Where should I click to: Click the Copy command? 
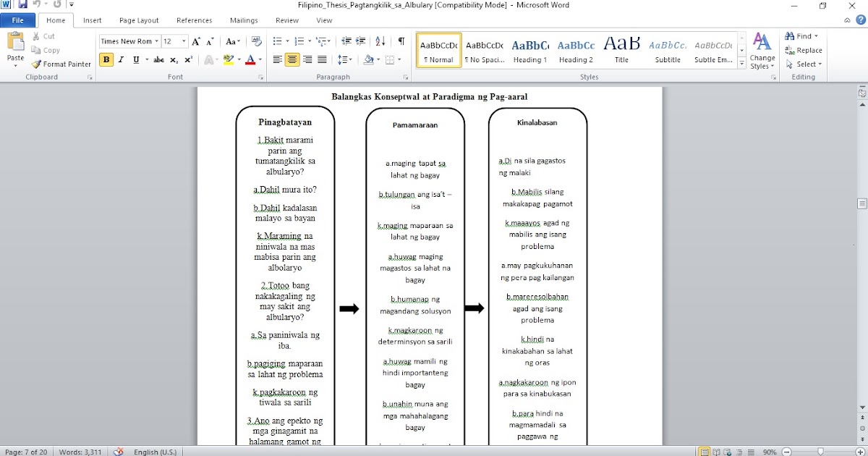(x=46, y=50)
